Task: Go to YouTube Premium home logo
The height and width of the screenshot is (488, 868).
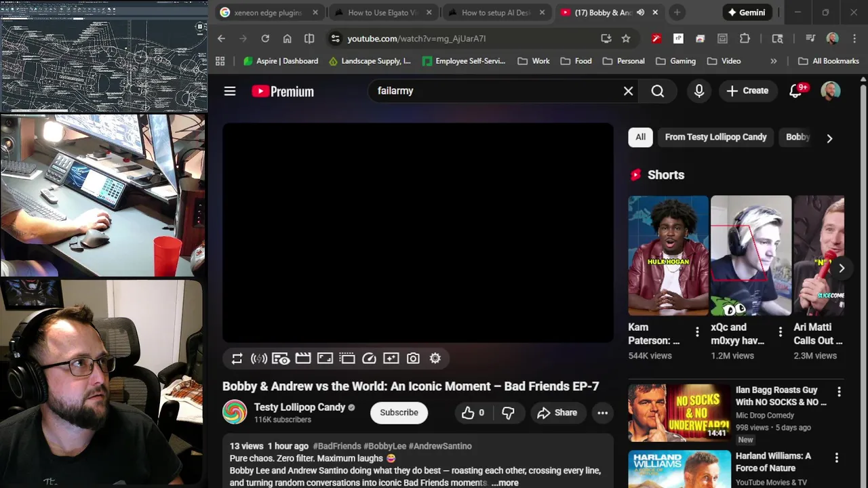Action: click(x=283, y=91)
